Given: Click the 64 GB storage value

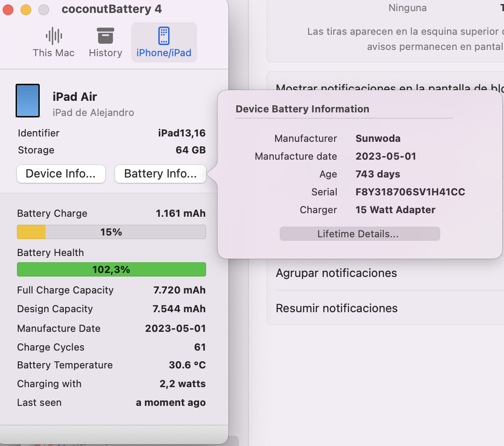Looking at the screenshot, I should click(x=190, y=150).
